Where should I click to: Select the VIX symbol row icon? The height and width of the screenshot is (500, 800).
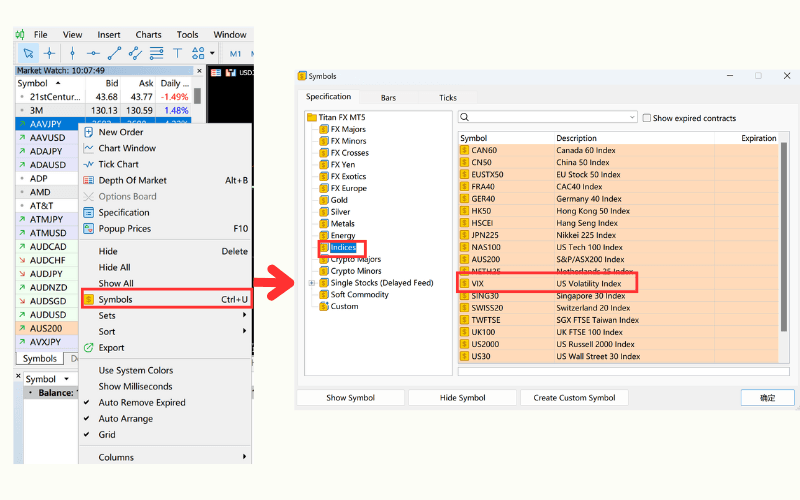click(x=464, y=283)
